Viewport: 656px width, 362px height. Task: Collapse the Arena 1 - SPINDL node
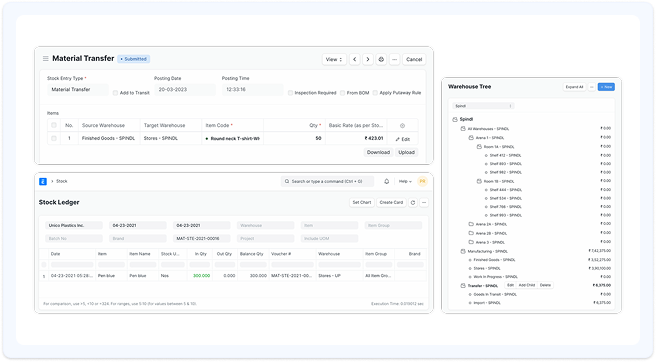point(471,138)
